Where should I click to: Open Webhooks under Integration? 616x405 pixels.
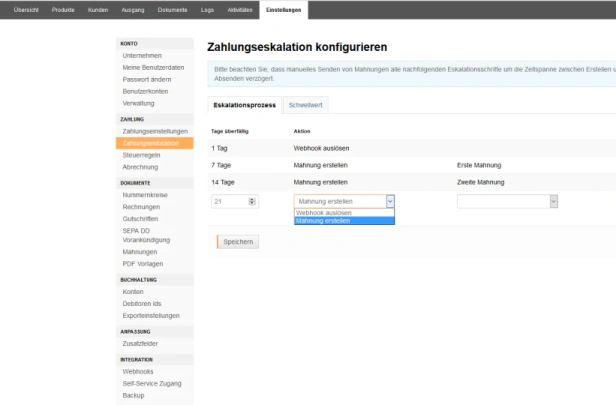click(138, 371)
